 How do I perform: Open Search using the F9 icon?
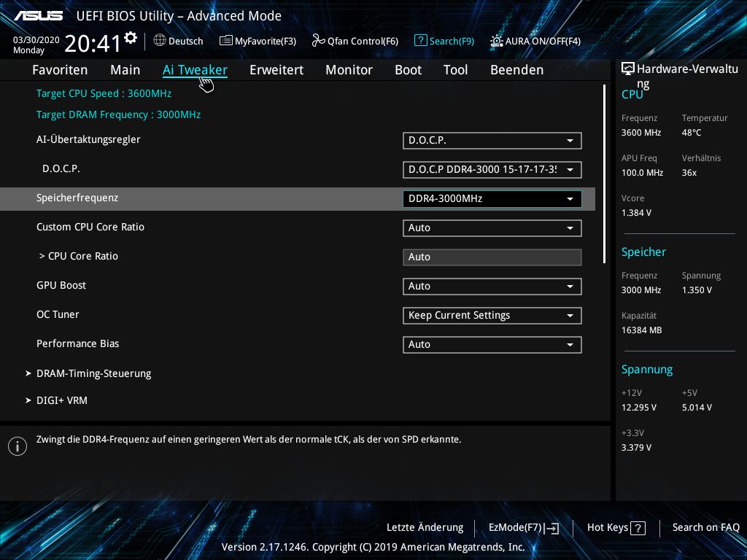point(422,41)
